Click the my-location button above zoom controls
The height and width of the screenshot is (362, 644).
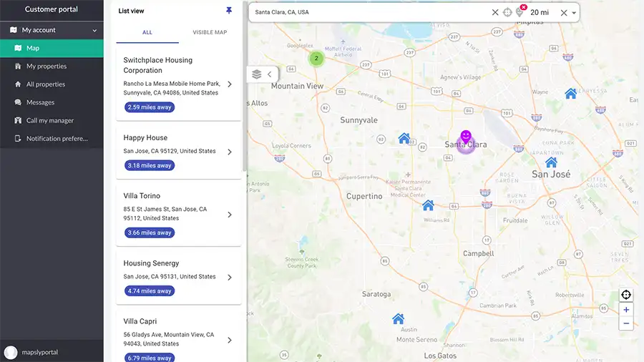tap(626, 295)
